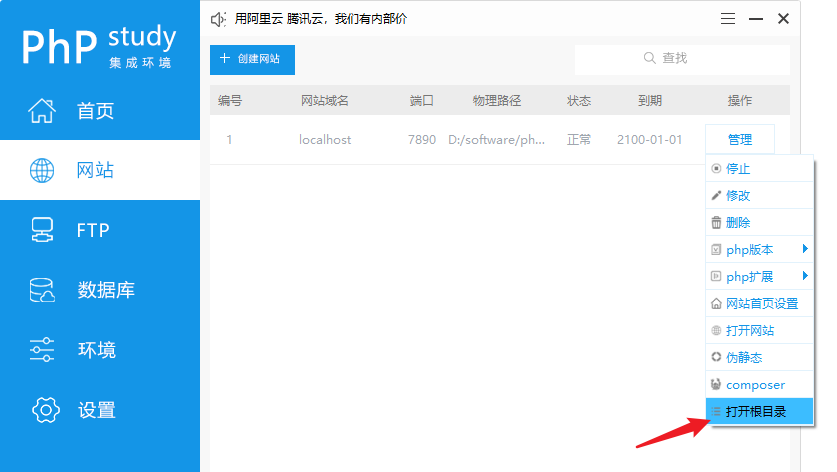Choose 停止 from the manage menu
Viewport: 837px width, 472px height.
[x=760, y=169]
